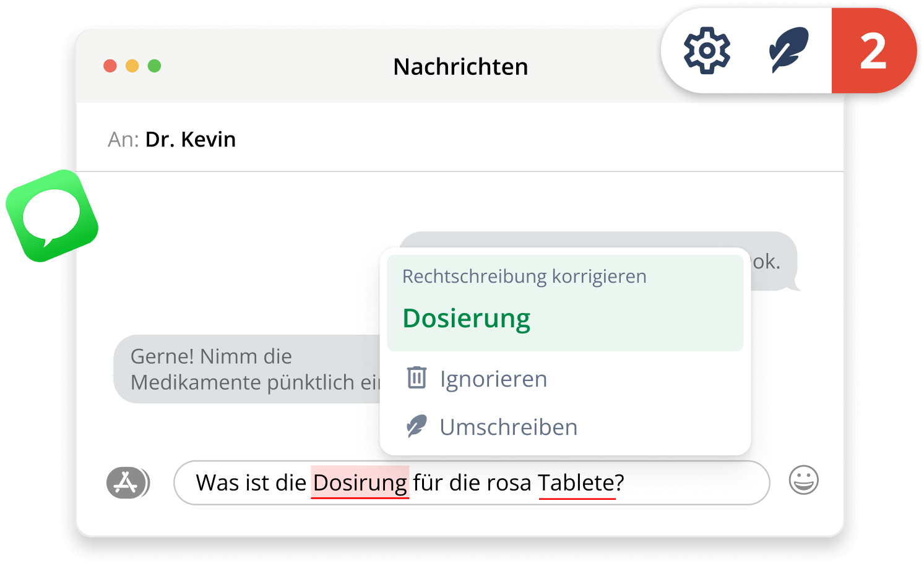Image resolution: width=924 pixels, height=566 pixels.
Task: Click the underlined misspelling Dosirung
Action: 360,482
